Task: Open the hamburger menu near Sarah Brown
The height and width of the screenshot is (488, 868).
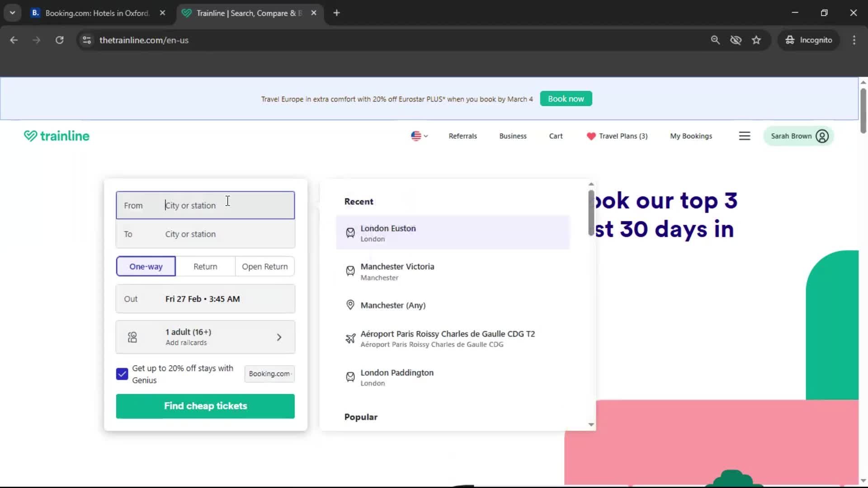Action: pyautogui.click(x=745, y=136)
